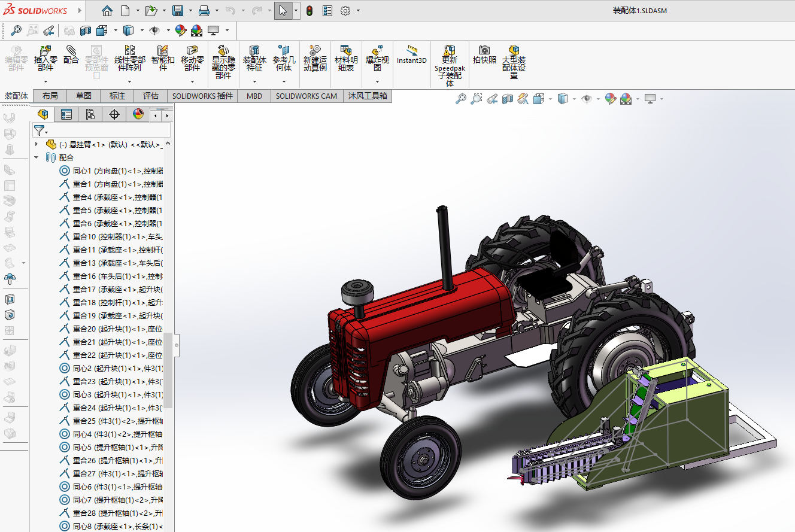The width and height of the screenshot is (795, 532).
Task: Click the 新建运动算例 motion study icon
Action: coord(315,57)
